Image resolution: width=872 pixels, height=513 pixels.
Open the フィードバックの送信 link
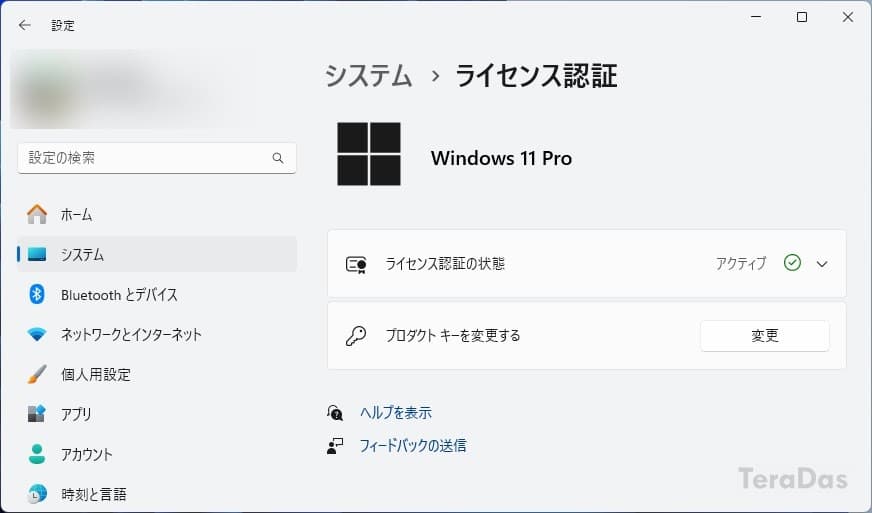(x=413, y=446)
